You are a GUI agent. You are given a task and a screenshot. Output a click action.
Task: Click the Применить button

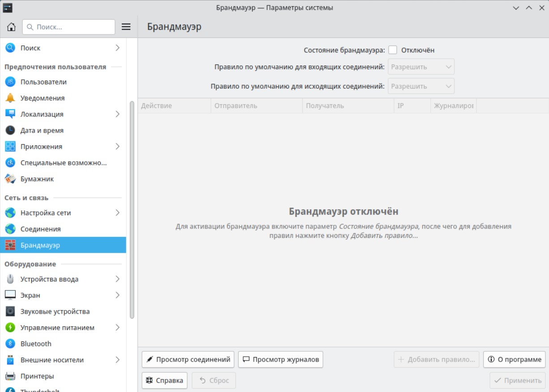pyautogui.click(x=518, y=380)
